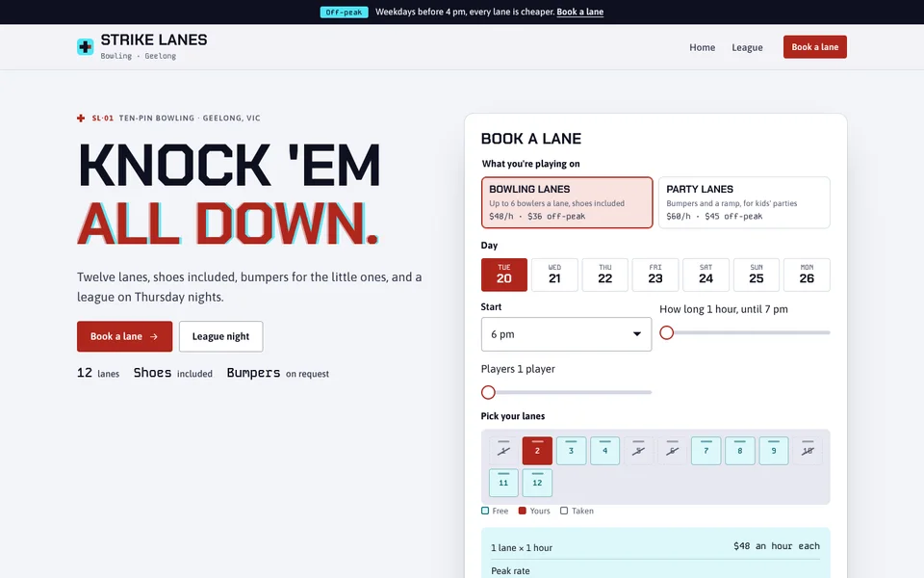This screenshot has height=578, width=924.
Task: Click taken lane 10 tile
Action: pyautogui.click(x=808, y=451)
